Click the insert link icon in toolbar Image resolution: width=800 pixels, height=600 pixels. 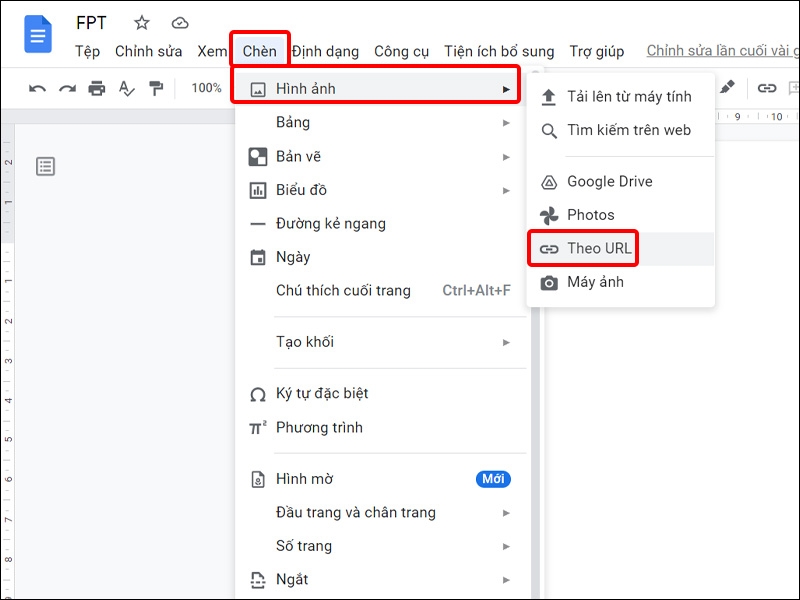coord(766,88)
